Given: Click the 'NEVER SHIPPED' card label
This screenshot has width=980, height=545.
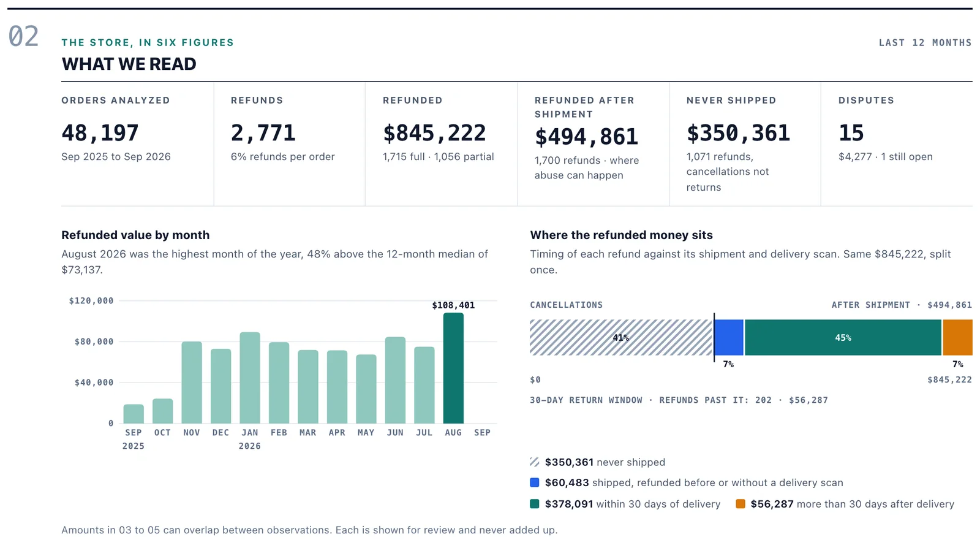Looking at the screenshot, I should coord(731,100).
